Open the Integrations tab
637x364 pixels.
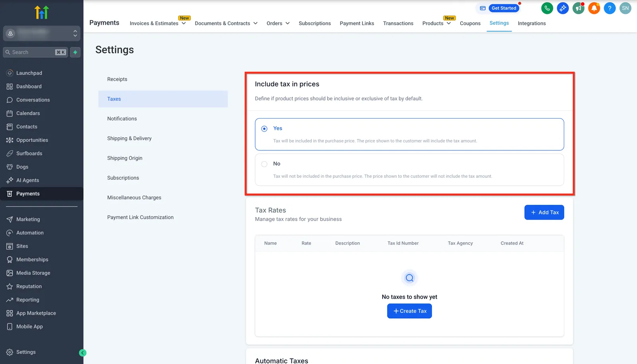[x=532, y=23]
